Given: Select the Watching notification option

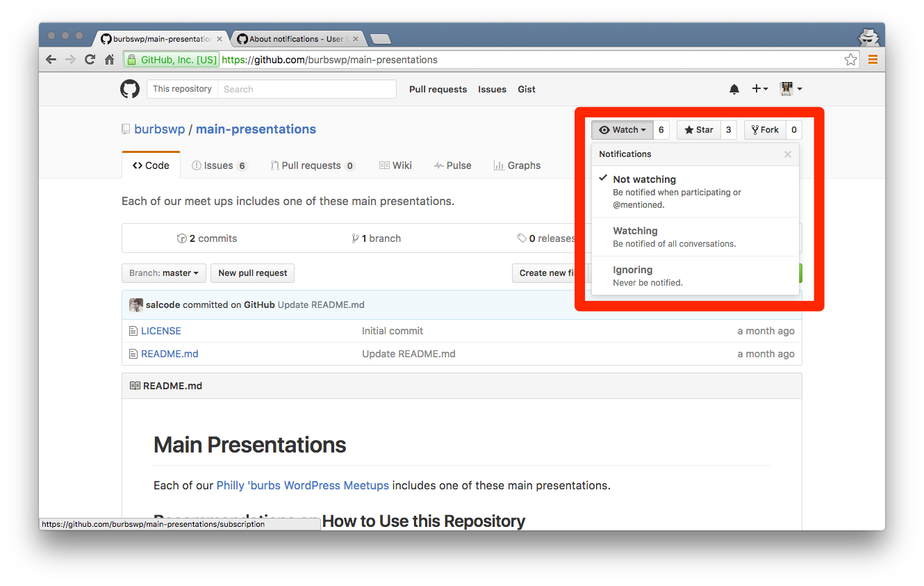Looking at the screenshot, I should tap(695, 237).
